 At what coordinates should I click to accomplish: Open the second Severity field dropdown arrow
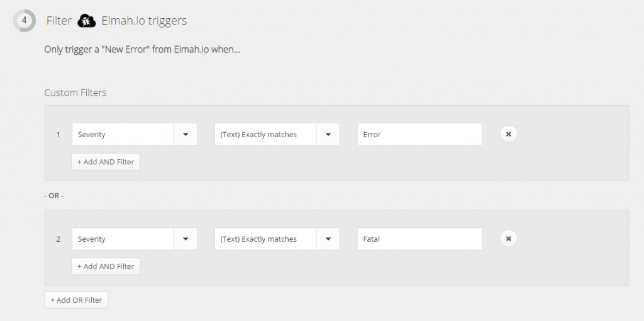point(186,239)
